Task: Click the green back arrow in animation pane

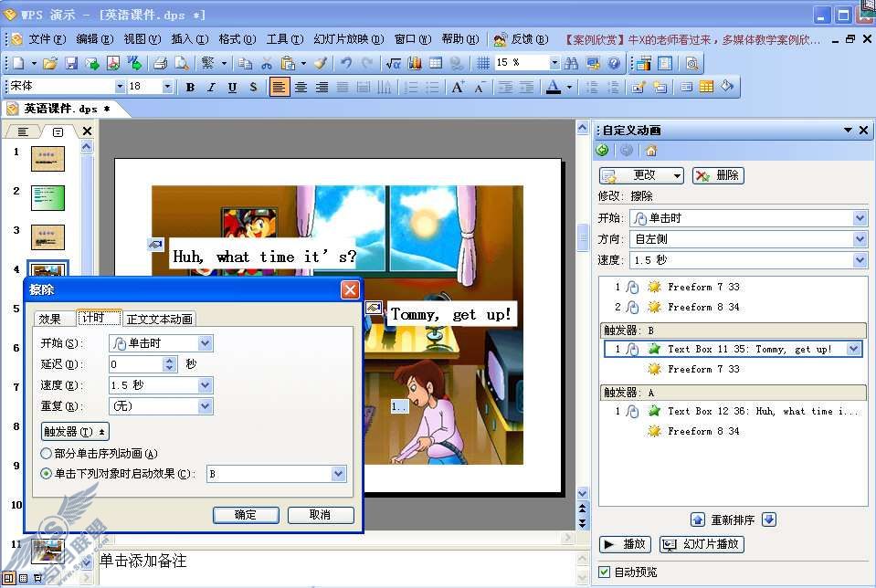Action: tap(602, 150)
